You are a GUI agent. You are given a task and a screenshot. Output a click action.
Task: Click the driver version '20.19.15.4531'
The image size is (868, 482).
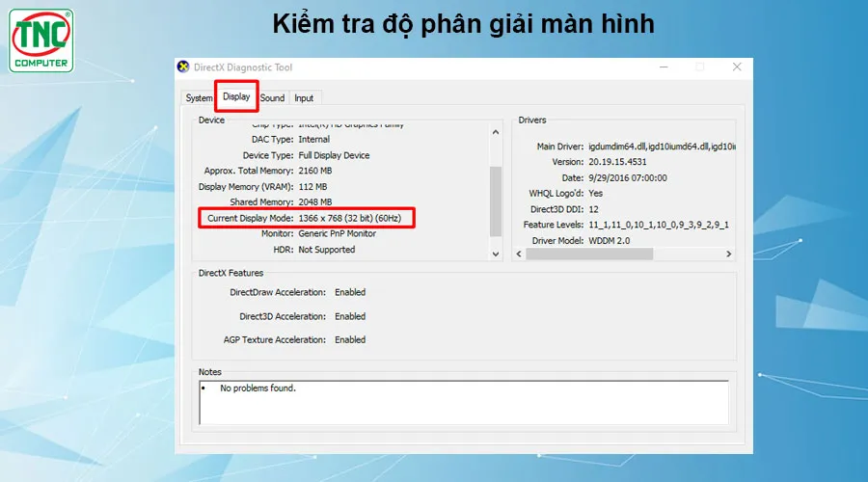tap(617, 162)
